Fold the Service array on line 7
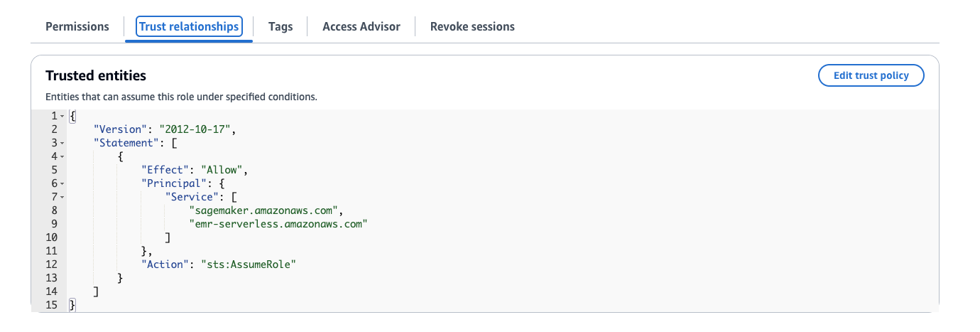 click(x=62, y=197)
